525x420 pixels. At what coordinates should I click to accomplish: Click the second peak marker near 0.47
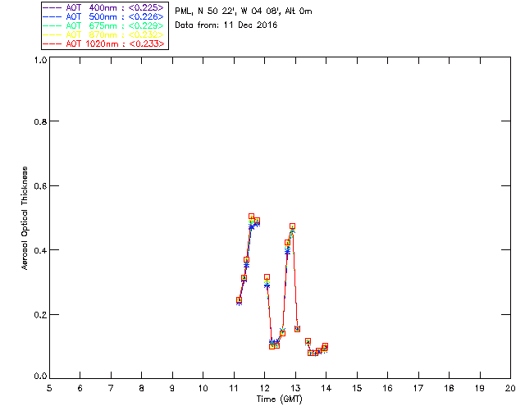click(292, 226)
